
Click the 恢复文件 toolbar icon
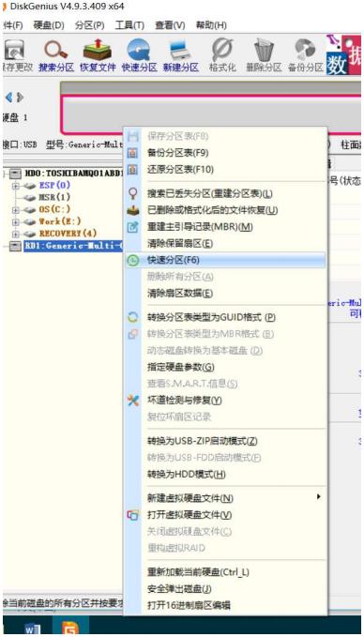tap(98, 50)
